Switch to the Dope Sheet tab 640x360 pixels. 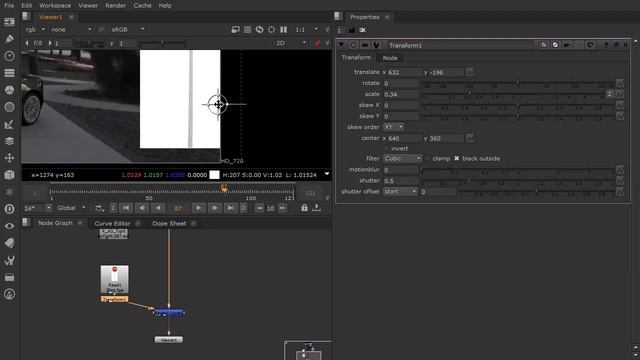[169, 223]
